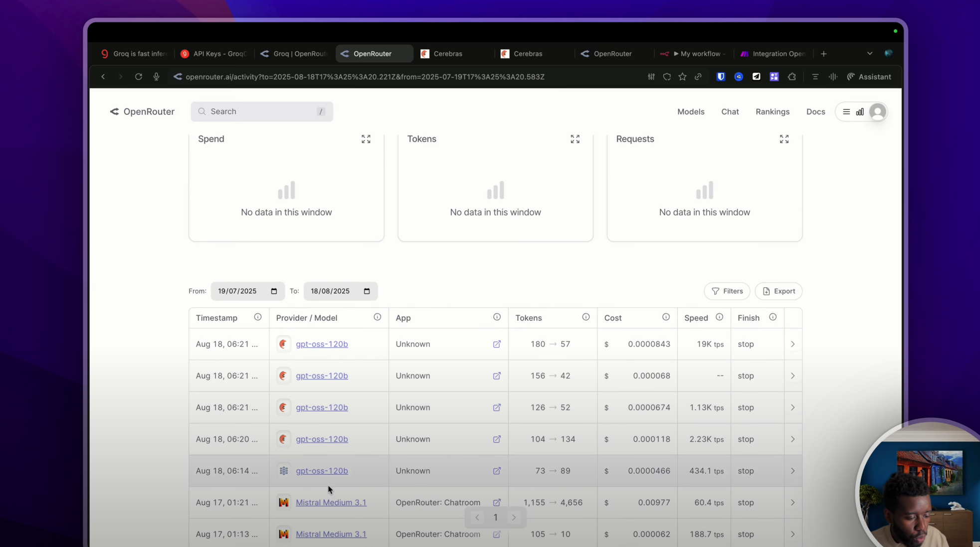Viewport: 980px width, 547px height.
Task: Open gpt-oss-120b link at 19K tps row
Action: pos(322,344)
